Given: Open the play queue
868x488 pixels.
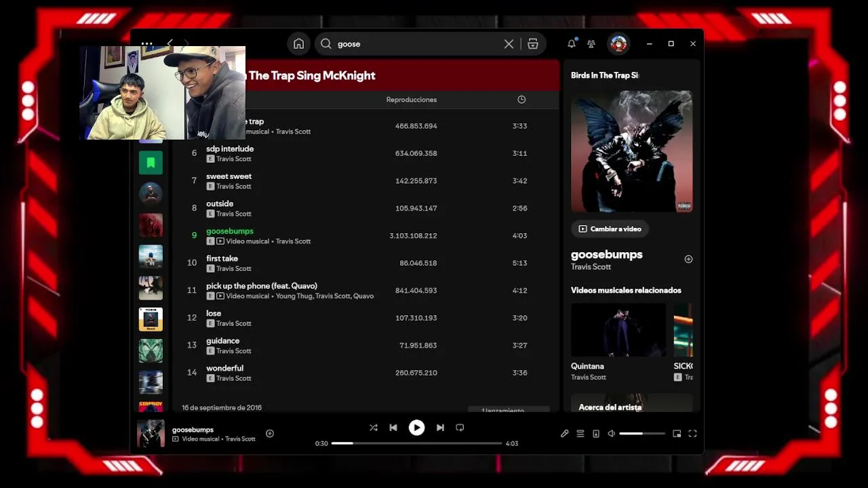Looking at the screenshot, I should click(x=580, y=434).
